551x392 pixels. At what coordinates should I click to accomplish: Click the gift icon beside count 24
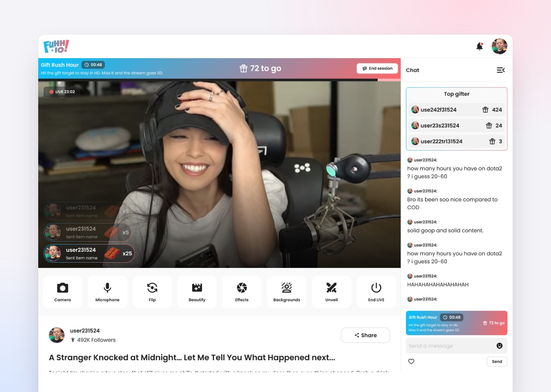click(489, 126)
